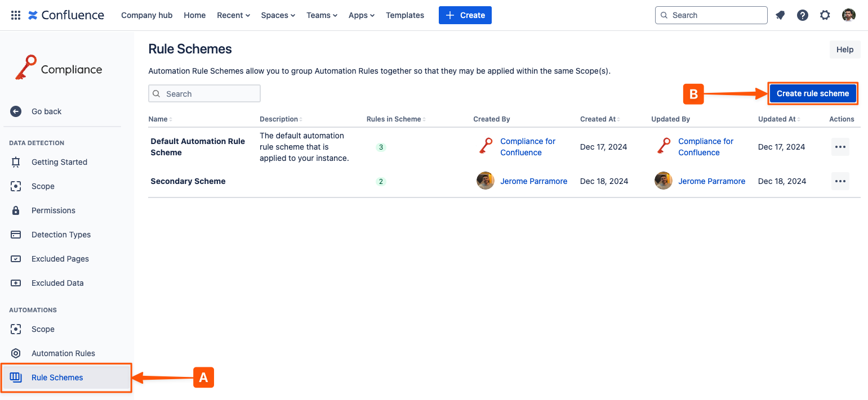Screen dimensions: 868x400
Task: Click the Go back arrow icon
Action: [x=16, y=111]
